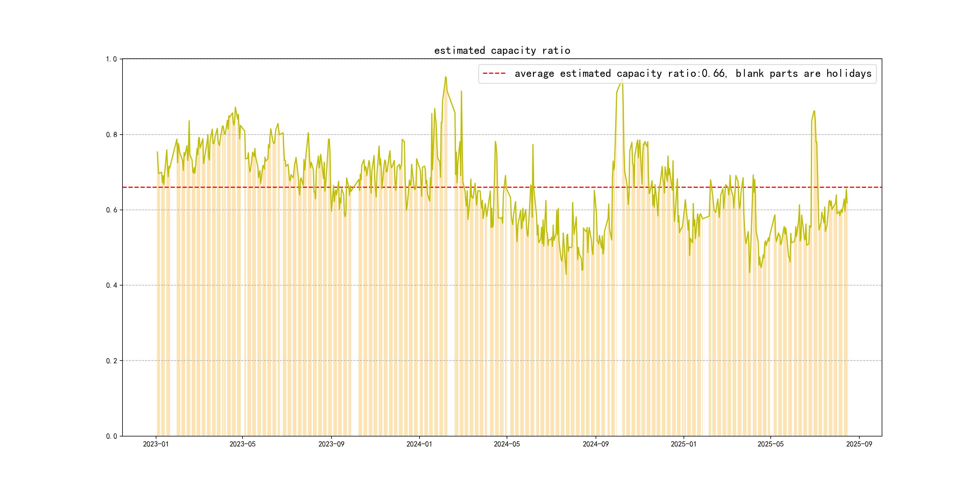Click the 2024-09 x-axis label
The height and width of the screenshot is (490, 980).
tap(595, 444)
